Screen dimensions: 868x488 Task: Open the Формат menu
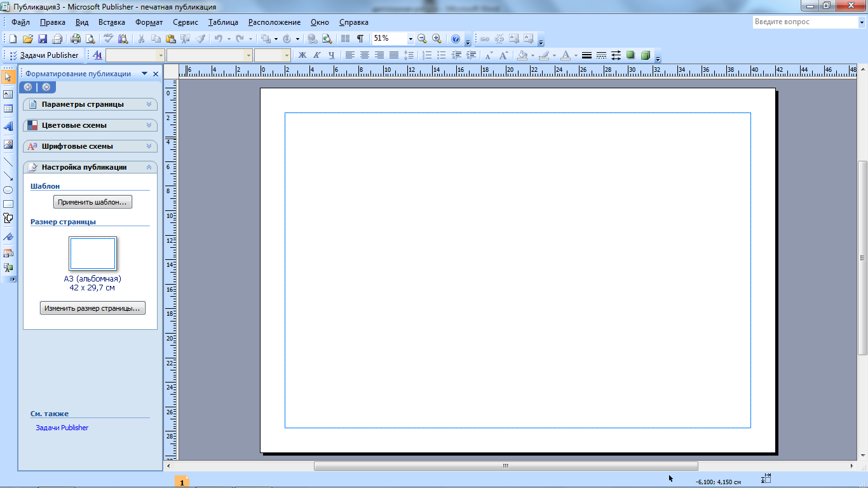pyautogui.click(x=149, y=22)
